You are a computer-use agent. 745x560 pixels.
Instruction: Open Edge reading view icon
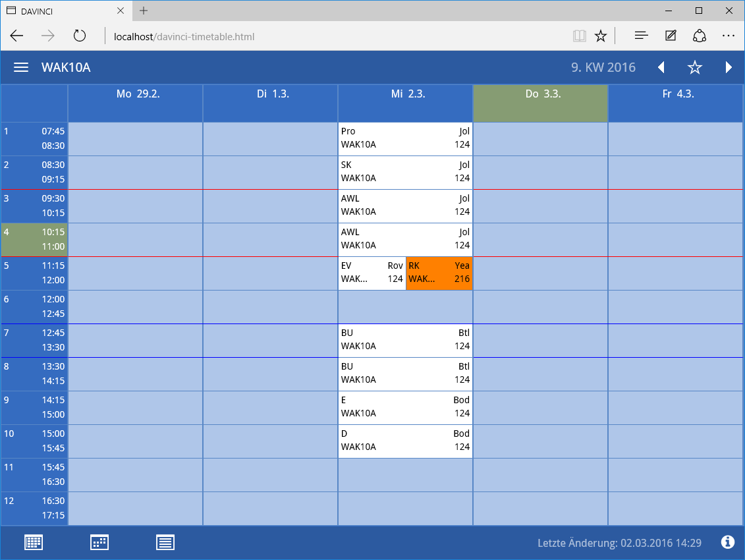579,36
